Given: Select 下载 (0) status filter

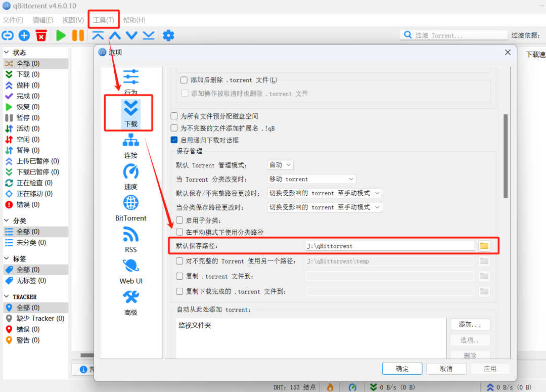Looking at the screenshot, I should click(x=36, y=74).
